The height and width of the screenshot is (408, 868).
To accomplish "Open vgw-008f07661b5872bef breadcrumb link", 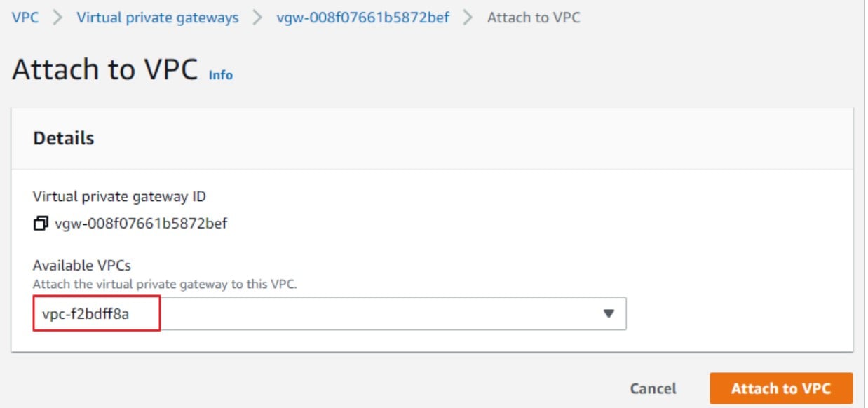I will (363, 18).
